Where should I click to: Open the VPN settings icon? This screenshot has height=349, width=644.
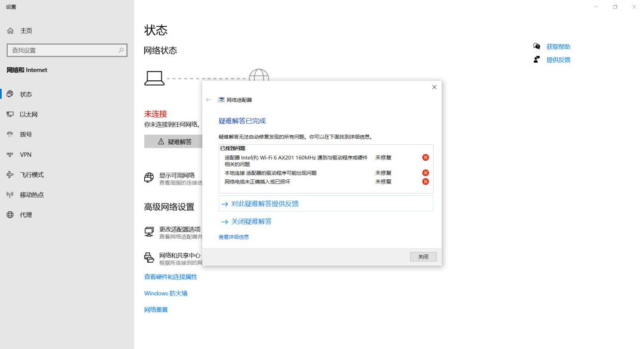tap(10, 155)
